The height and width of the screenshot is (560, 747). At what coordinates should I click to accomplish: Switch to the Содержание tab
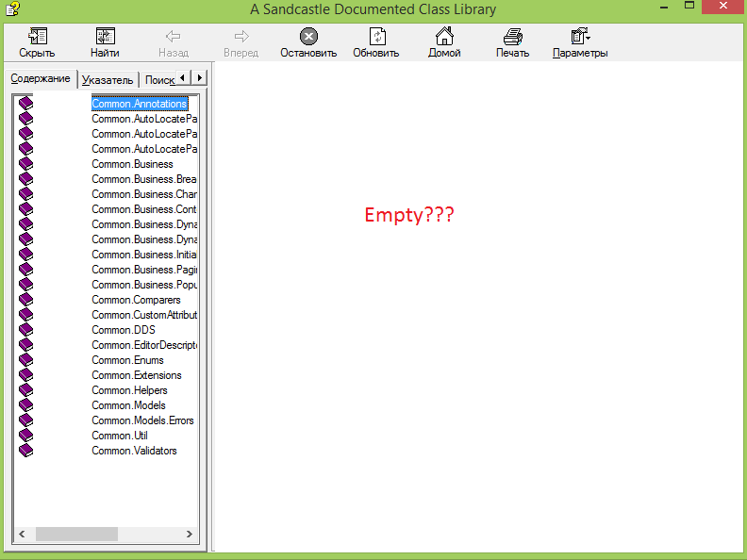pyautogui.click(x=40, y=78)
